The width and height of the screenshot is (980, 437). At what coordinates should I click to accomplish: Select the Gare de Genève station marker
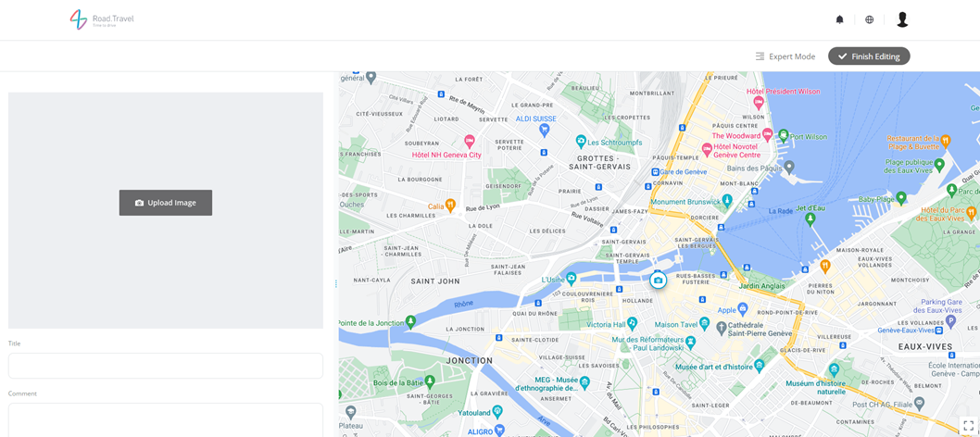(655, 172)
